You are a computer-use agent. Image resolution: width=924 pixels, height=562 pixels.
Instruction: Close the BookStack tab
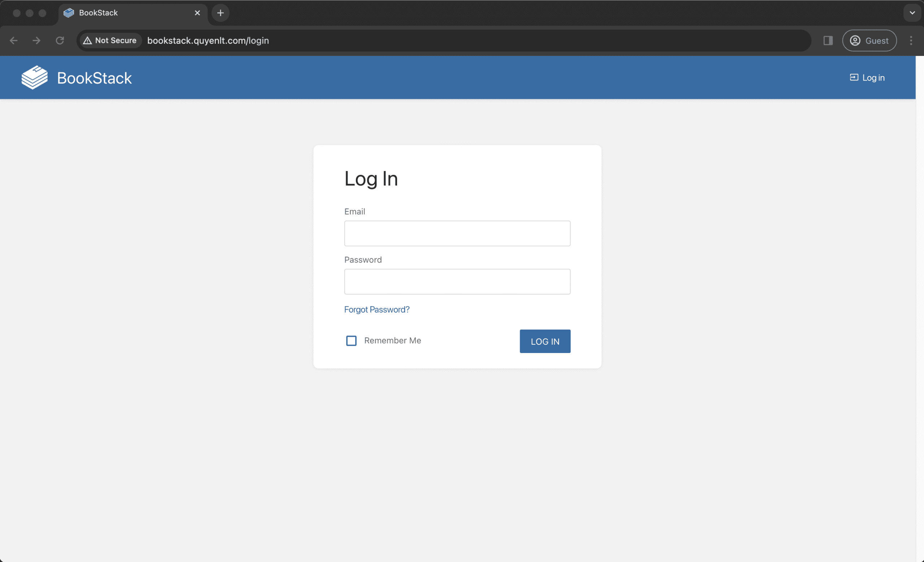point(197,13)
